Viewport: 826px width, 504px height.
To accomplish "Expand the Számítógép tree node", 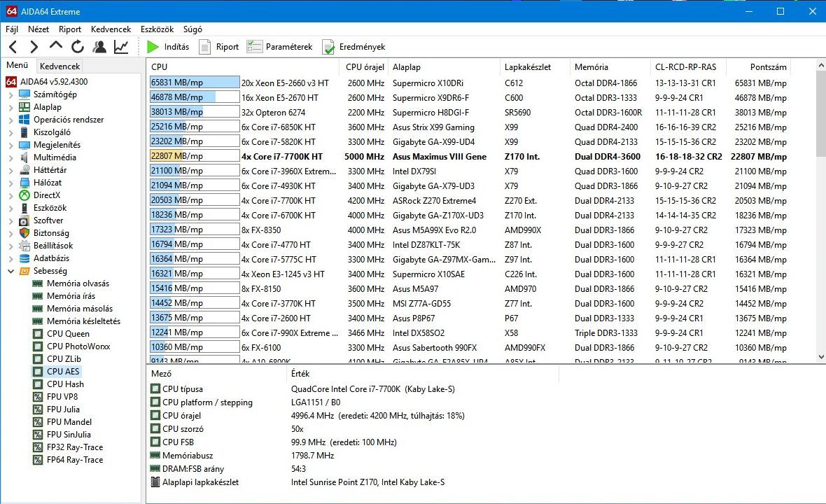I will tap(11, 94).
